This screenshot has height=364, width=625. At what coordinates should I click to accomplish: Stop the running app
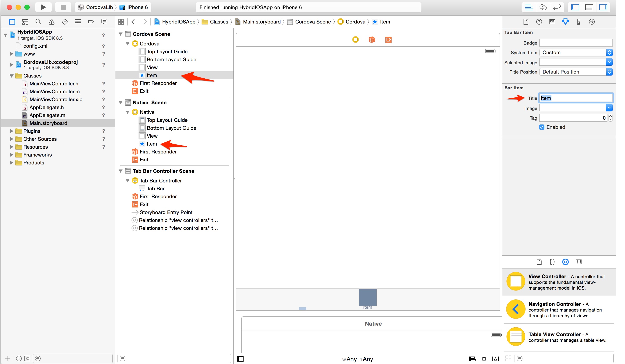(63, 7)
